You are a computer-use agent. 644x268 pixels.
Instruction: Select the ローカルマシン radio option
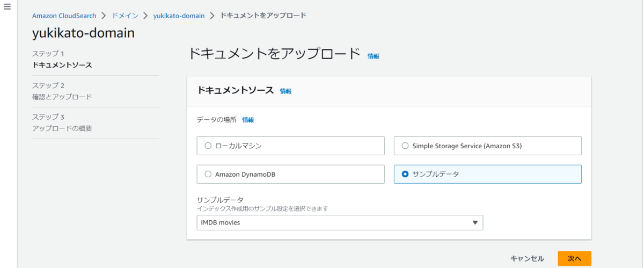pos(291,146)
